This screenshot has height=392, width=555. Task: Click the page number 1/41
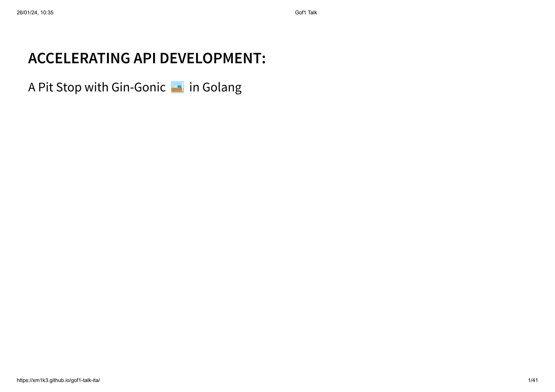pyautogui.click(x=533, y=380)
